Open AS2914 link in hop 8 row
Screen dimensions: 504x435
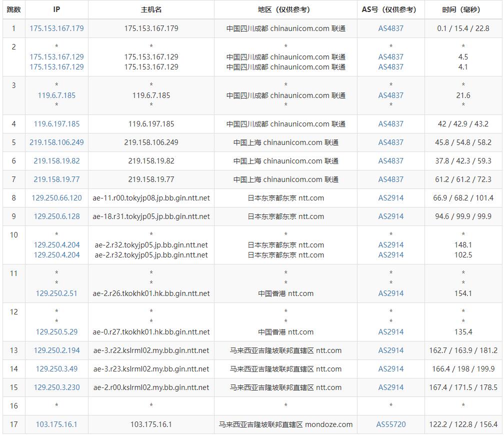(x=391, y=197)
